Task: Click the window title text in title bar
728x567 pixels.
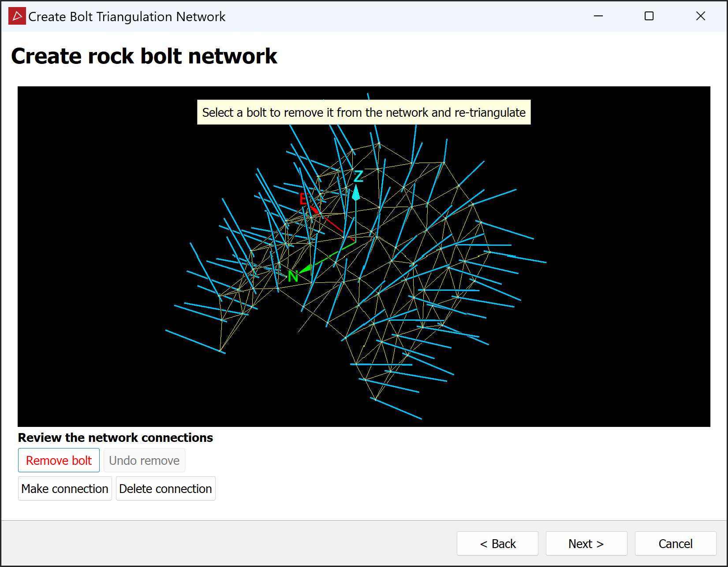Action: click(127, 17)
